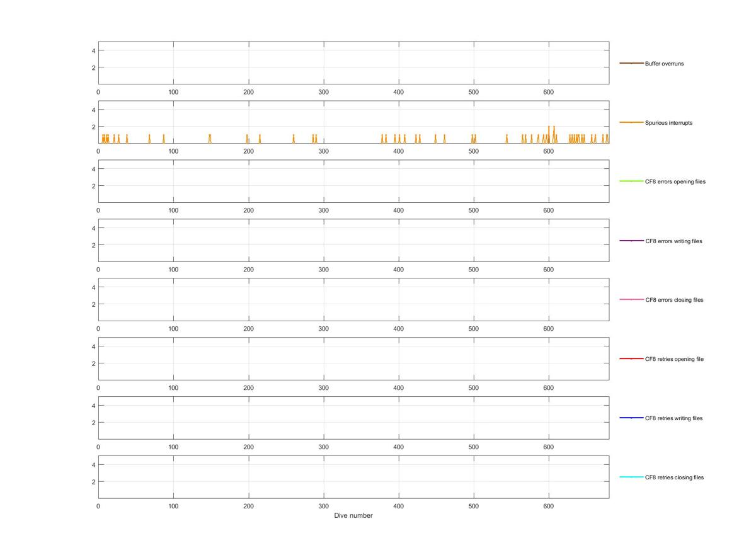Click the "Dive number" x-axis label
This screenshot has width=756, height=560.
(x=353, y=515)
